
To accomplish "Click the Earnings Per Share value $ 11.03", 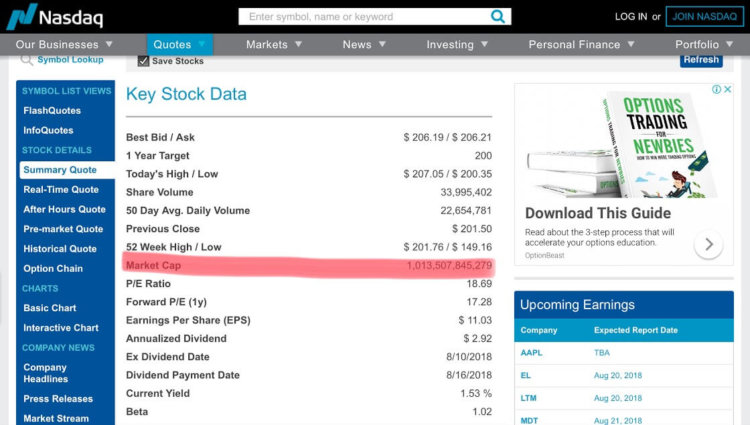I will [x=475, y=320].
